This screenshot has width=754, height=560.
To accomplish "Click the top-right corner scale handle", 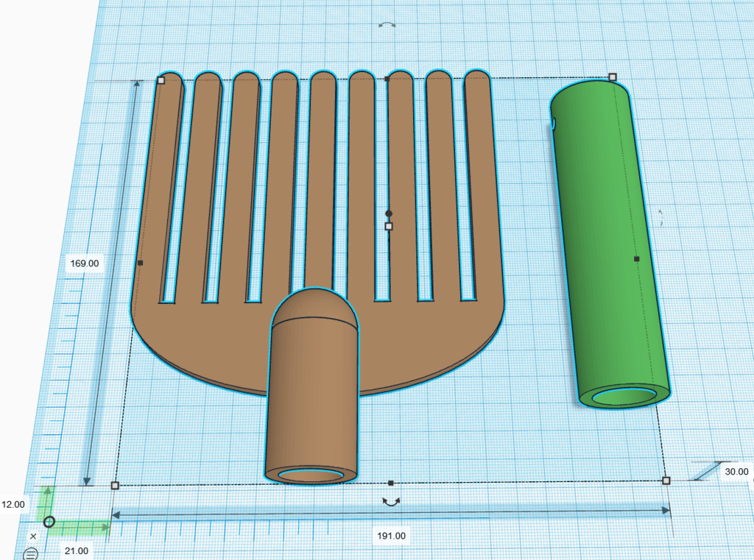I will click(x=613, y=77).
